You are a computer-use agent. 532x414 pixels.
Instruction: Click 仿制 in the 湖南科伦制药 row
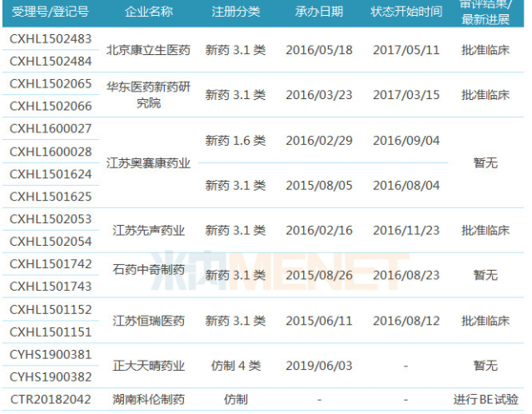click(x=236, y=399)
